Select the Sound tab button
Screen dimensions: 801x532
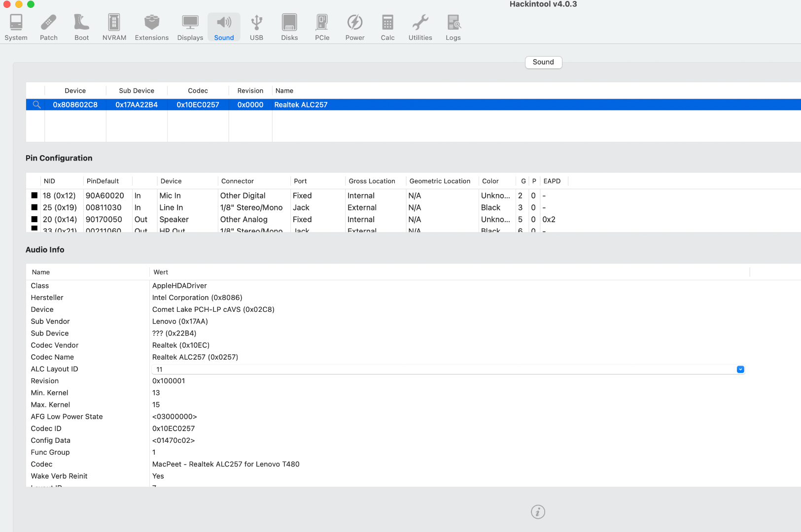click(x=543, y=62)
